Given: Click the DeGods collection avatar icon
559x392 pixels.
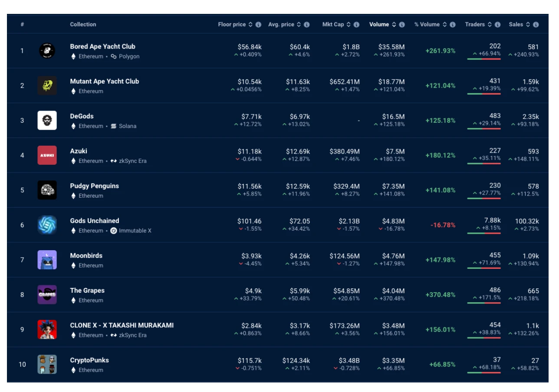Looking at the screenshot, I should point(47,121).
